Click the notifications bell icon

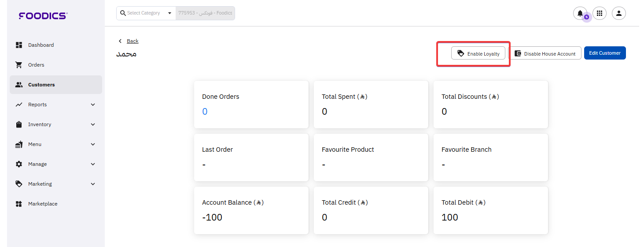[x=580, y=13]
